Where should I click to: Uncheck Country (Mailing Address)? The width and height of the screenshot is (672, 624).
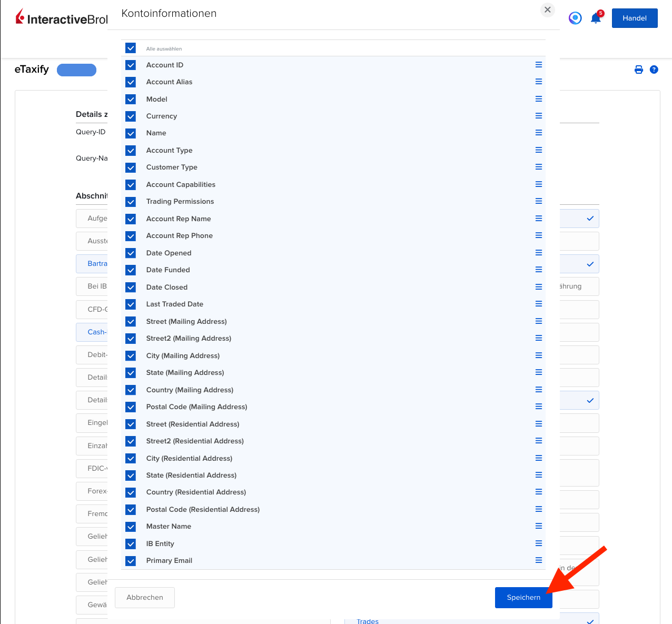(x=130, y=390)
